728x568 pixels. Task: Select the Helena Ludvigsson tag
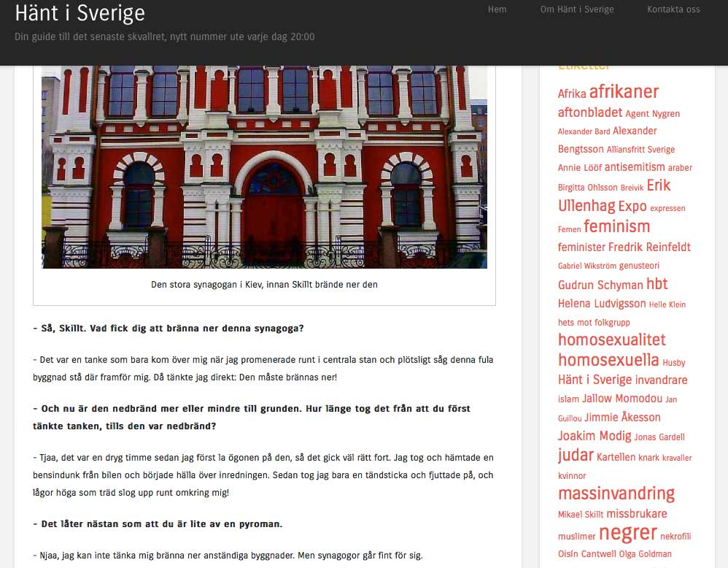(601, 304)
